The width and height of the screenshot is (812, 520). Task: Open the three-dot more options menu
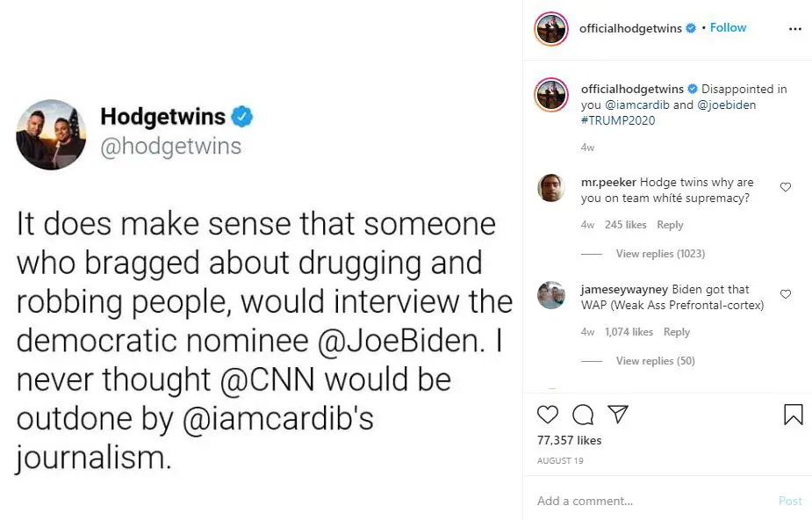coord(794,28)
